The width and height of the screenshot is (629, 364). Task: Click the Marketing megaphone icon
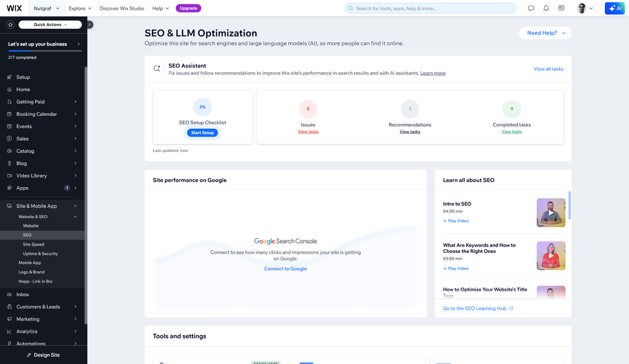click(x=9, y=319)
